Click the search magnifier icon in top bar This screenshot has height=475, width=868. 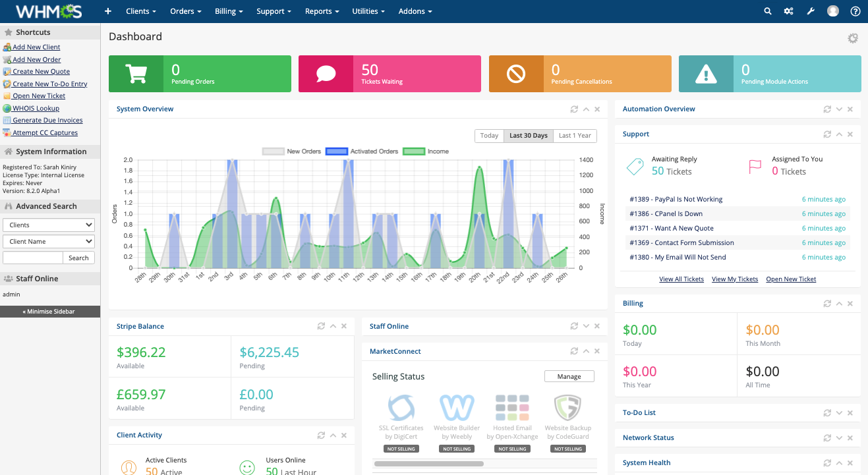[x=767, y=11]
